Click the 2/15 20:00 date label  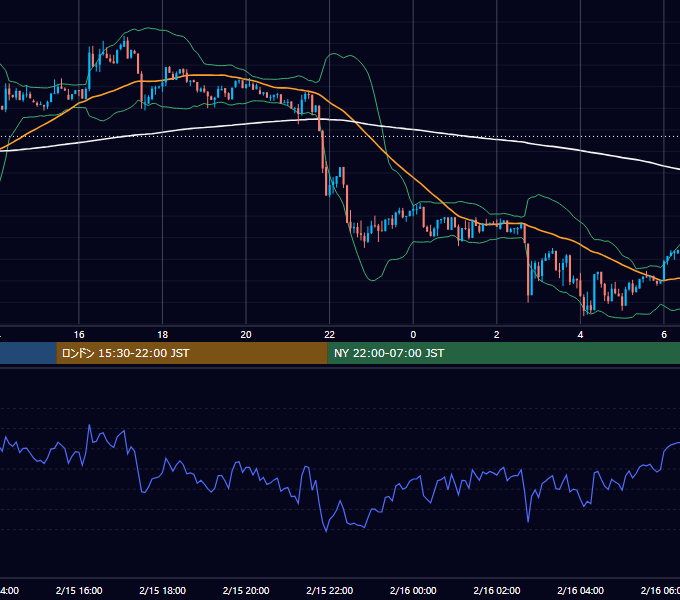coord(246,590)
